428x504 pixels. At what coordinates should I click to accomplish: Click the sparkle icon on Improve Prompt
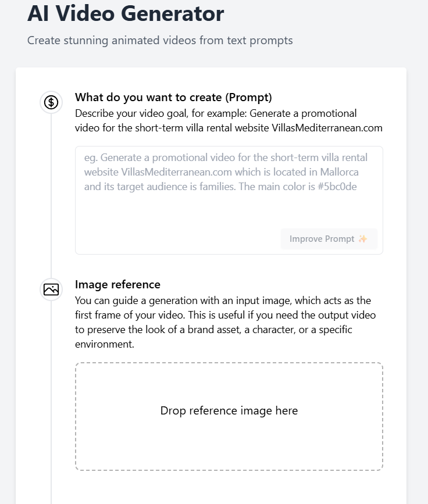363,239
